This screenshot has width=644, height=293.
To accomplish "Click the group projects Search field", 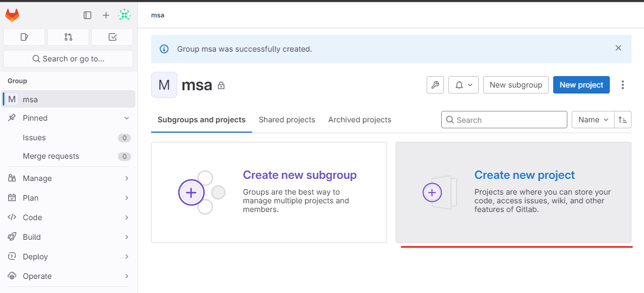I will [504, 120].
